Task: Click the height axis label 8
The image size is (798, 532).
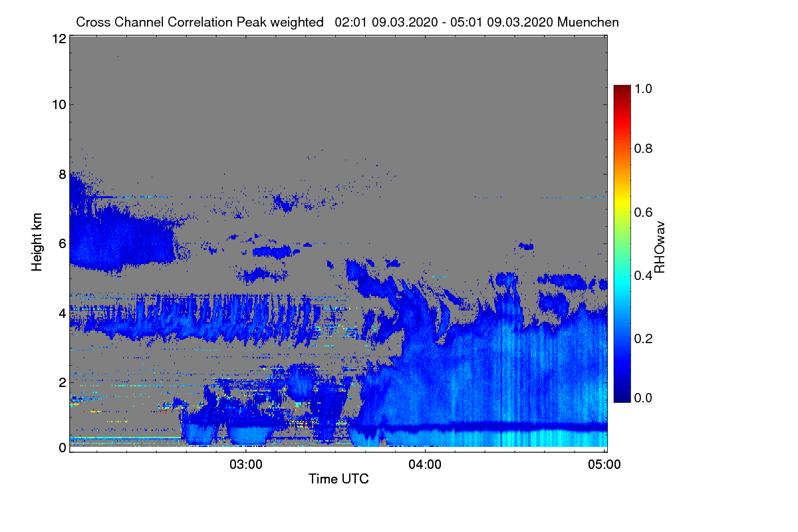Action: 62,174
